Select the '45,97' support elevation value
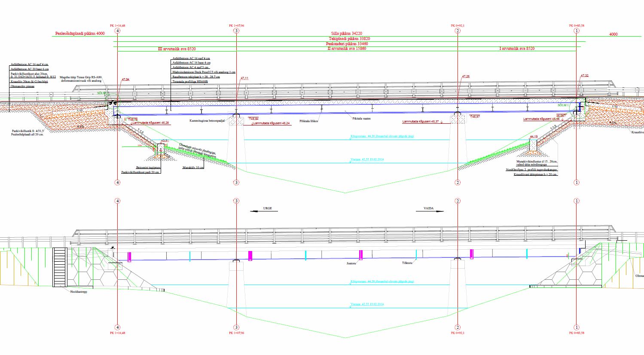Image resolution: width=644 pixels, height=355 pixels. [x=476, y=116]
